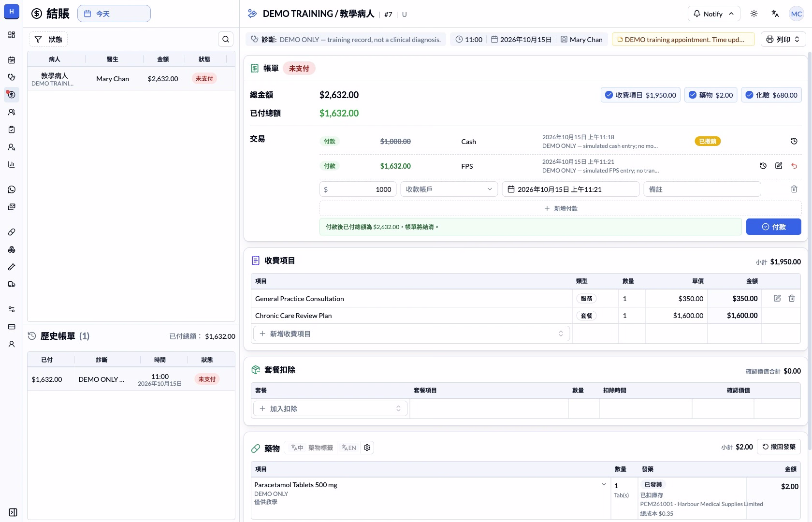This screenshot has height=522, width=812.
Task: Click the language translate icon in header
Action: [775, 14]
